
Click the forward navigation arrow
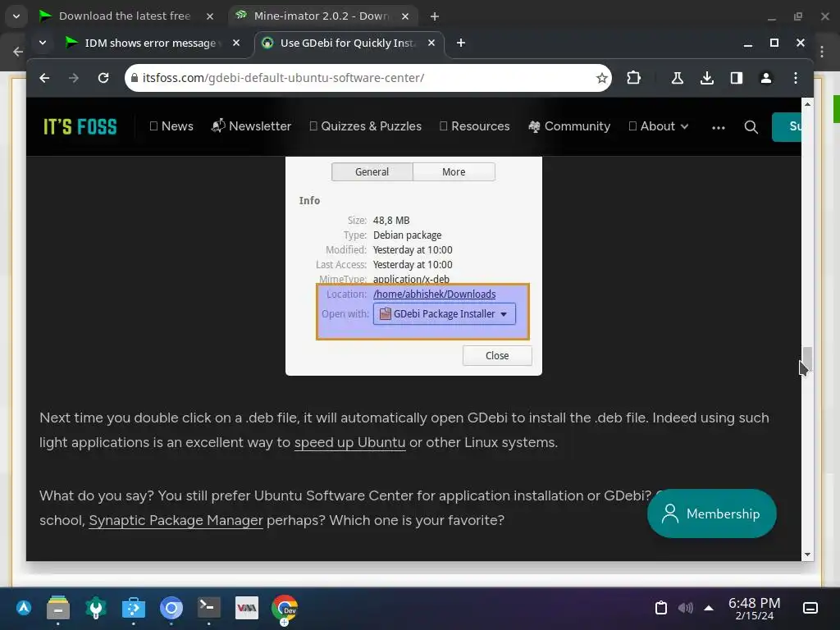[x=73, y=78]
